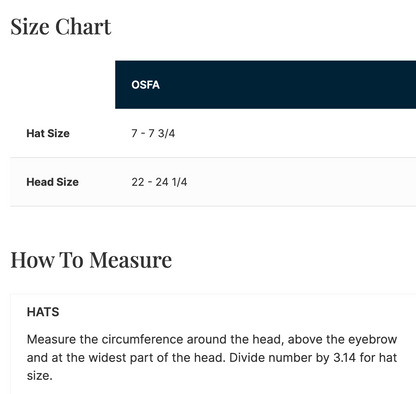Click the How To Measure heading
416x394 pixels.
coord(91,260)
